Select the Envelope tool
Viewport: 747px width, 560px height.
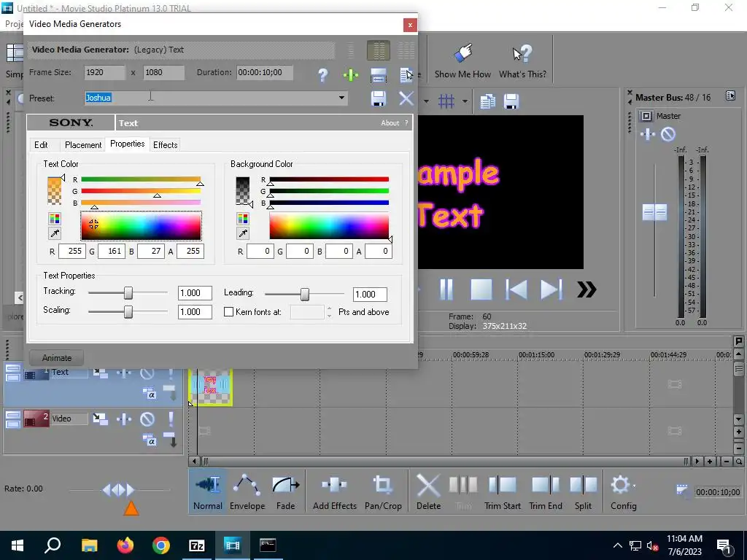coord(247,492)
